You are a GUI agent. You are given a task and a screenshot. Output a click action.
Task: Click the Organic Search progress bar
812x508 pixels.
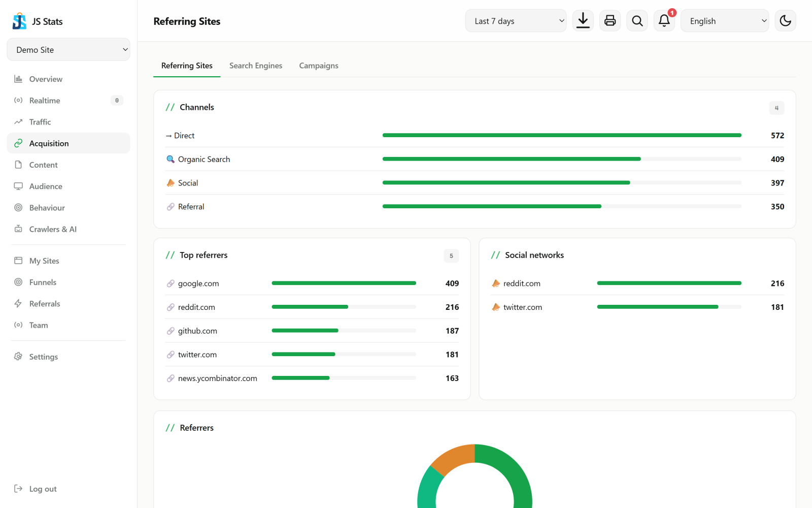click(x=562, y=159)
